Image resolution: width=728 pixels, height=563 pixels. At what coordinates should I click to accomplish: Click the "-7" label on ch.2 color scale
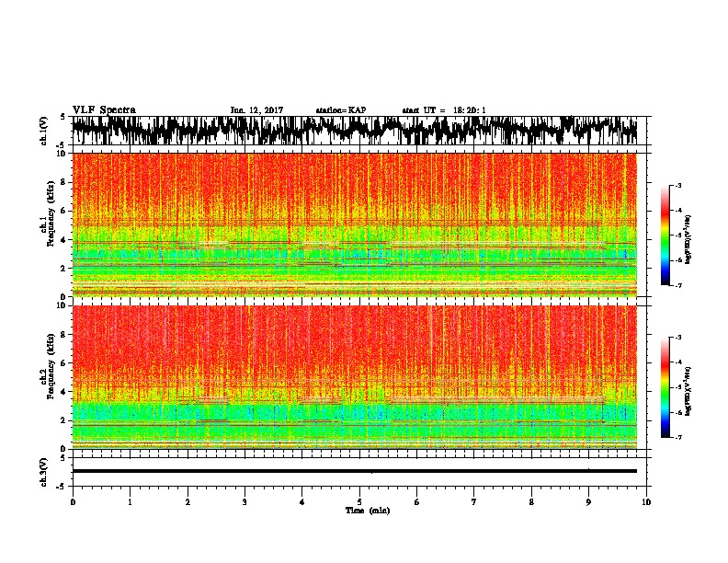[677, 438]
